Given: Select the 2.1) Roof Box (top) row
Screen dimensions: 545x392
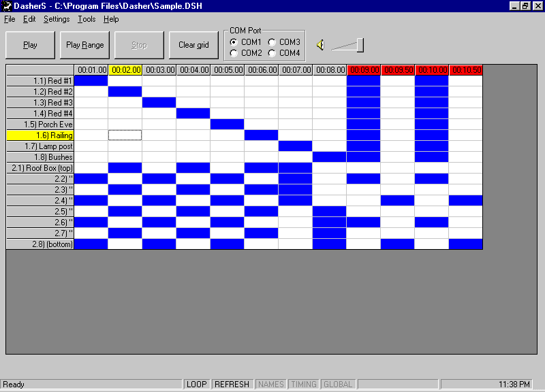Looking at the screenshot, I should pos(40,168).
